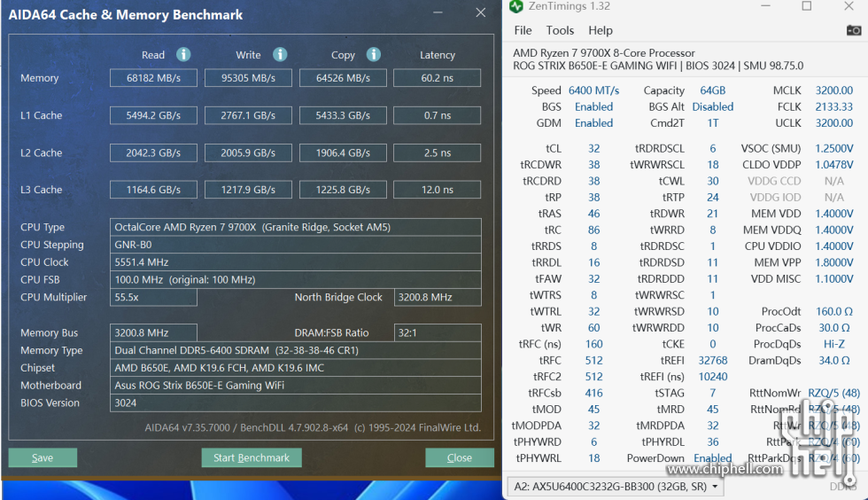
Task: Select the L3 Cache latency 12.0 ns field
Action: (x=438, y=190)
